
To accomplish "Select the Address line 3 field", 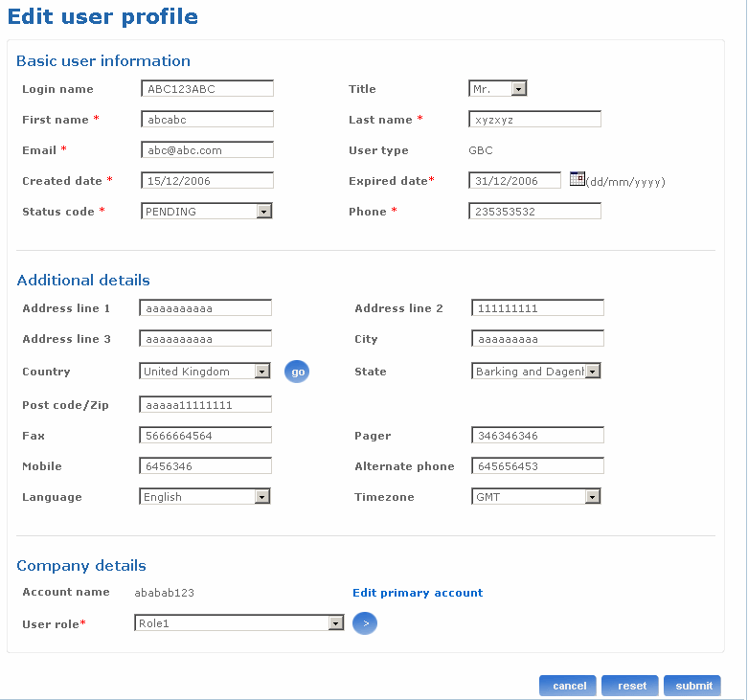I will point(206,339).
